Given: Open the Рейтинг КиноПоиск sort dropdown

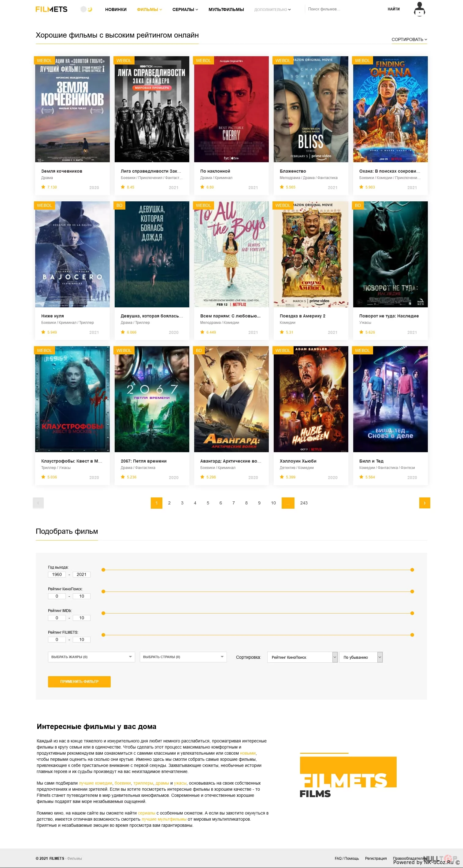Looking at the screenshot, I should coord(302,657).
